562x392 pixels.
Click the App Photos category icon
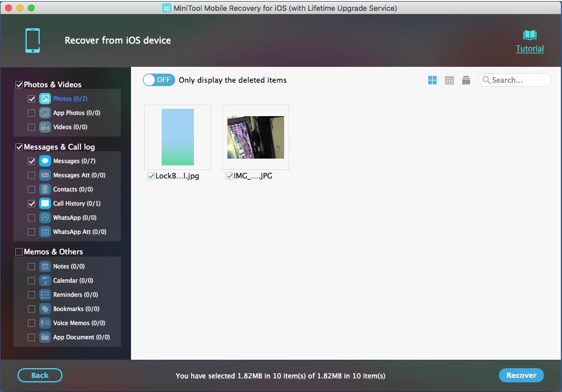[45, 113]
